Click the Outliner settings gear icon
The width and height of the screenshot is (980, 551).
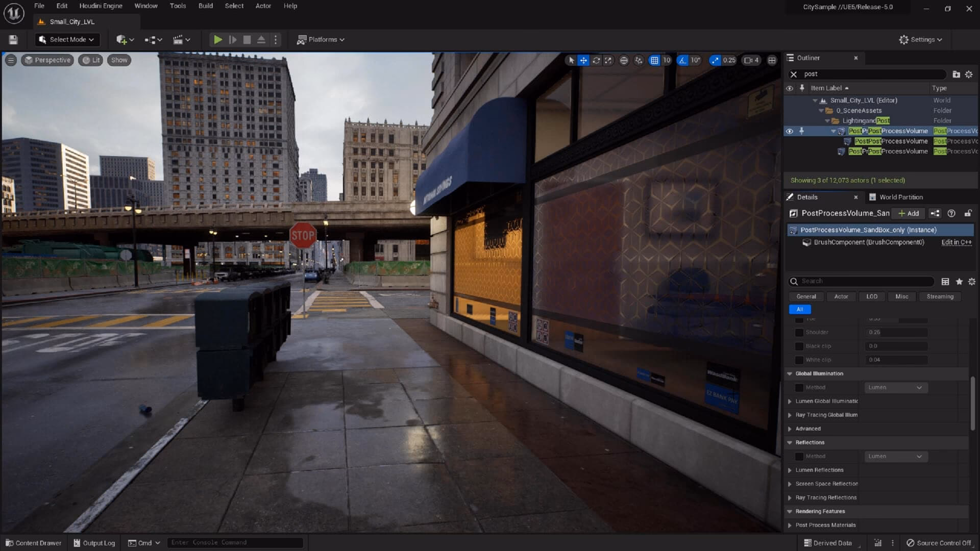(969, 74)
